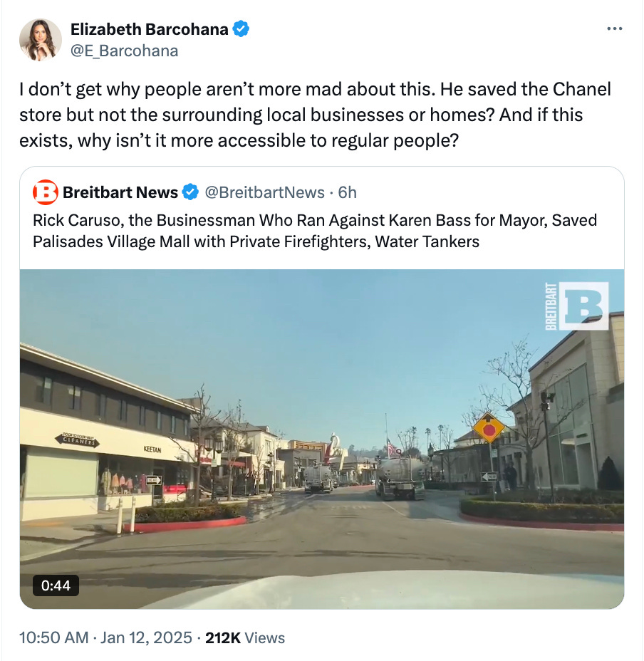Click the Cleaners storefront sign in the video

77,439
